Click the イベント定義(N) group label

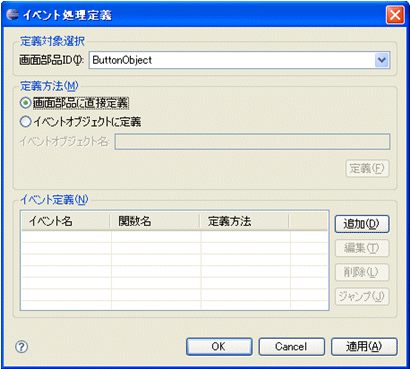tap(54, 200)
